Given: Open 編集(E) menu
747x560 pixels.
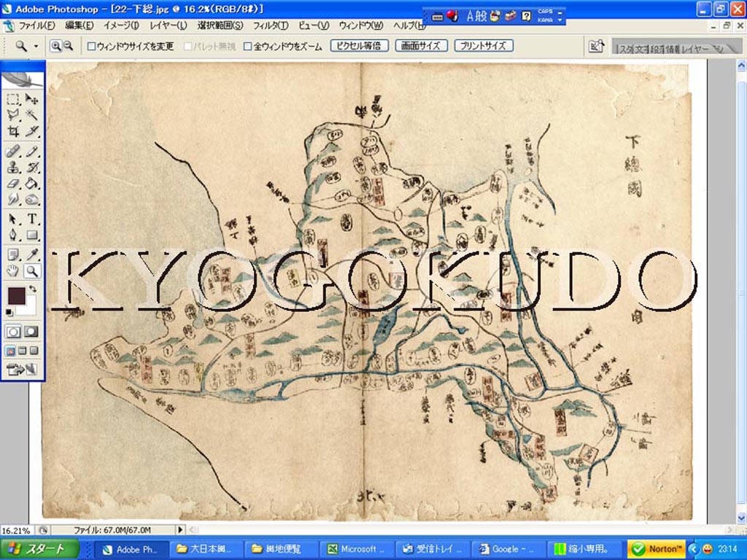Looking at the screenshot, I should tap(79, 26).
